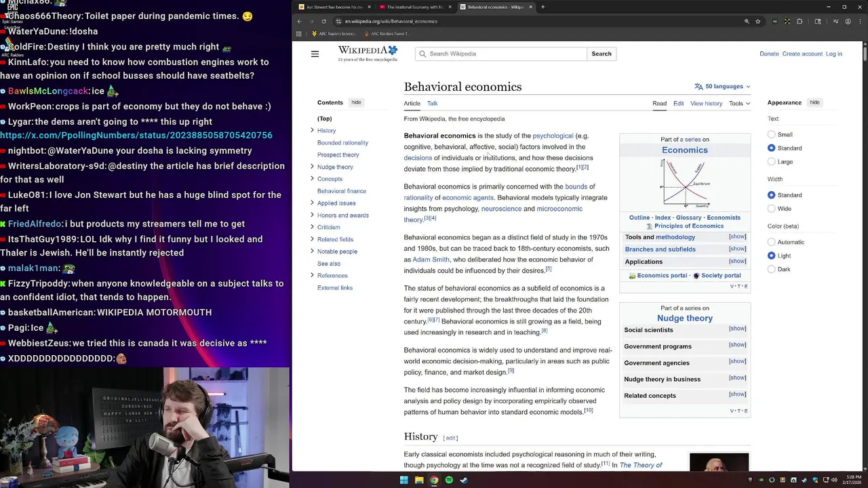Expand Nudge theory subsection in Contents
The height and width of the screenshot is (488, 868).
click(x=312, y=167)
